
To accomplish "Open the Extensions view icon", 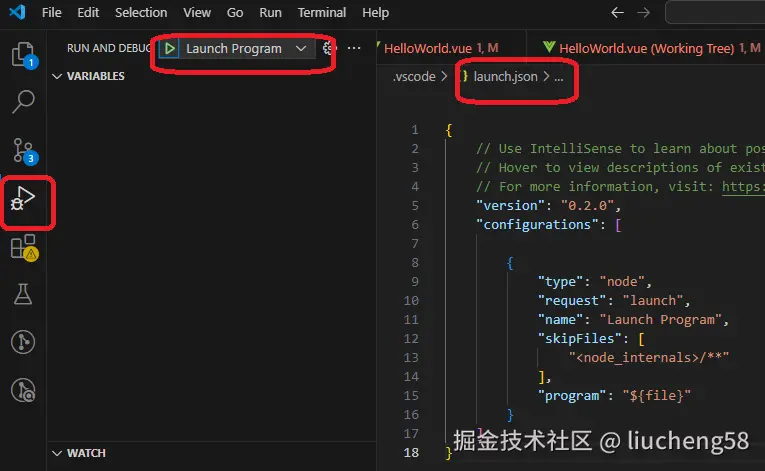I will 24,247.
